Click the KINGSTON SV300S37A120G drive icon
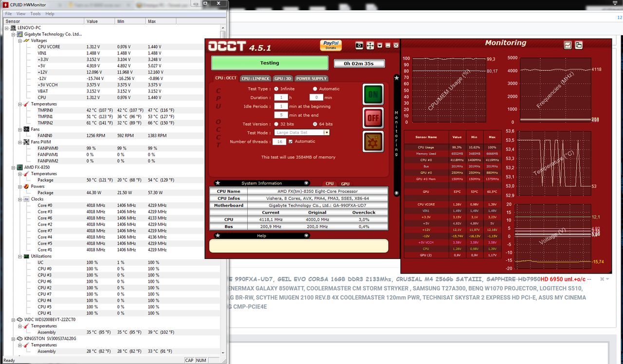This screenshot has height=364, width=623. 20,339
